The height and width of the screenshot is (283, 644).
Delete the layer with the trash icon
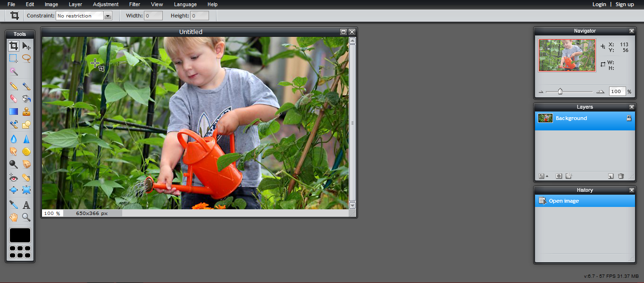click(621, 176)
